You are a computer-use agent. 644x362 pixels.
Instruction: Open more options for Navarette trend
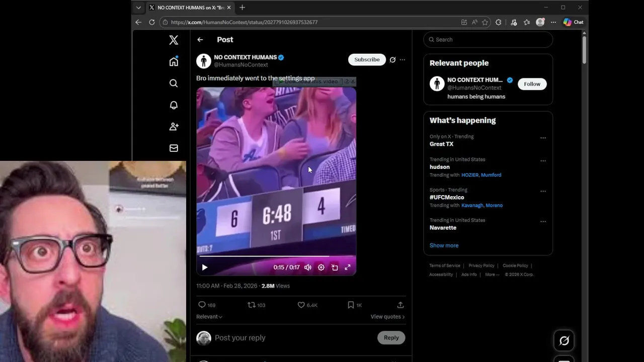tap(543, 222)
